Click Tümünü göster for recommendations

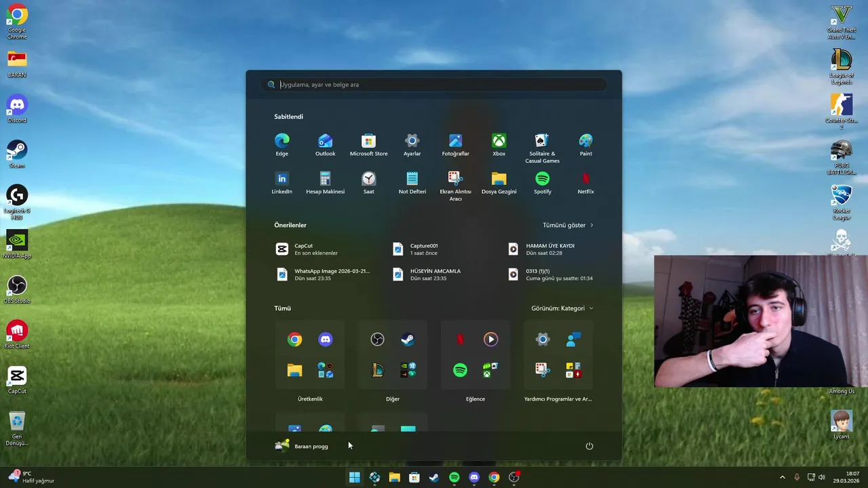[x=568, y=225]
